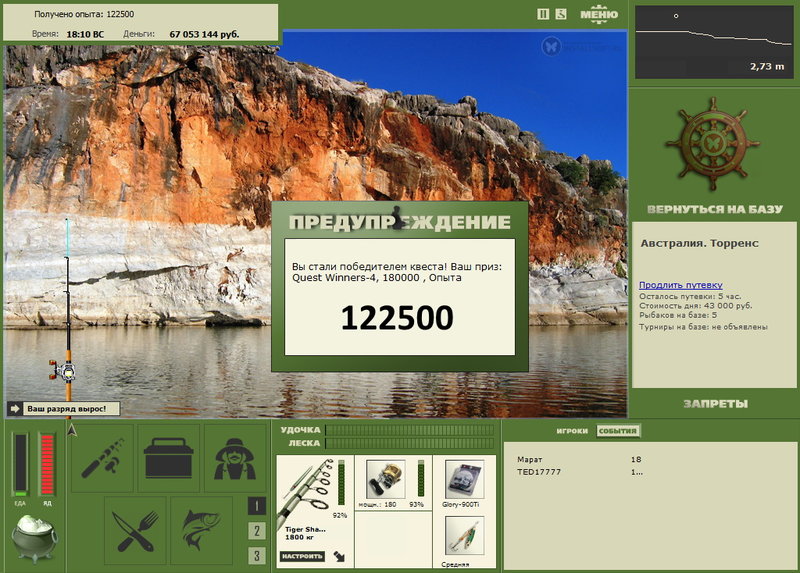Image resolution: width=800 pixels, height=573 pixels.
Task: Select Glory-900Ti line thumbnail
Action: pyautogui.click(x=464, y=480)
